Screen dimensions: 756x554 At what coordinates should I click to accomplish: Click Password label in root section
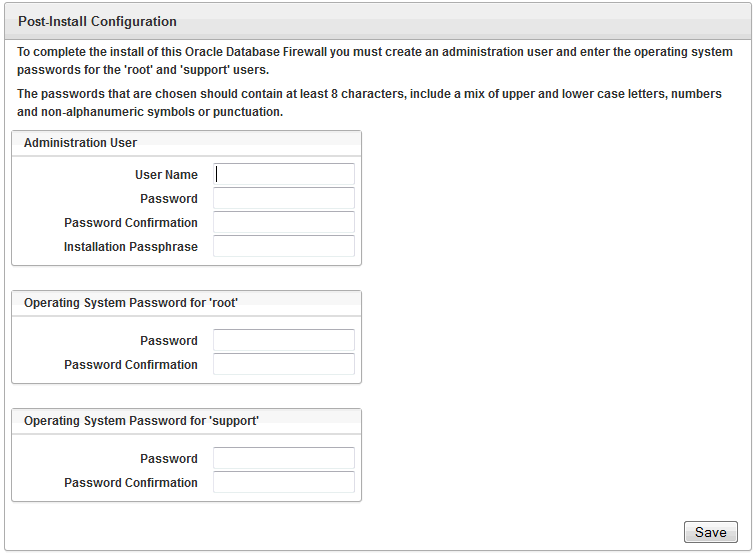(169, 341)
